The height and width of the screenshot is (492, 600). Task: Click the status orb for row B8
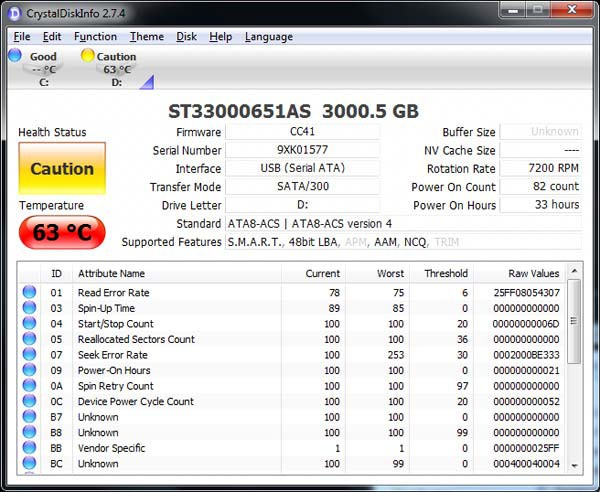point(29,432)
